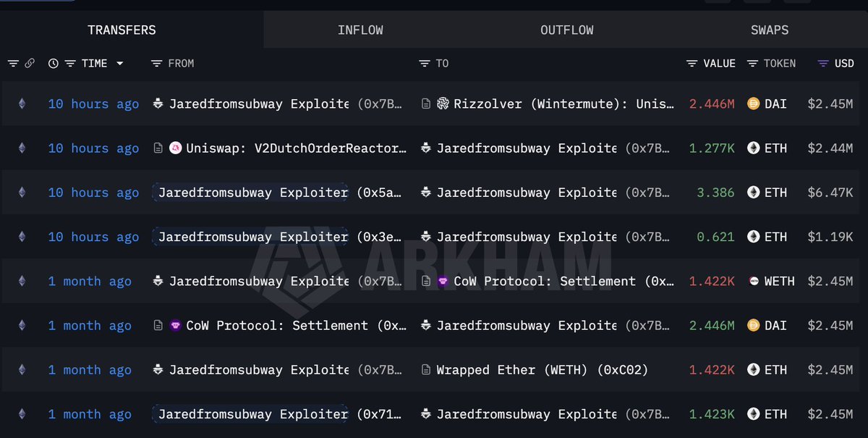Image resolution: width=868 pixels, height=438 pixels.
Task: Click the CoW Protocol logo in the TO column
Action: tap(443, 281)
